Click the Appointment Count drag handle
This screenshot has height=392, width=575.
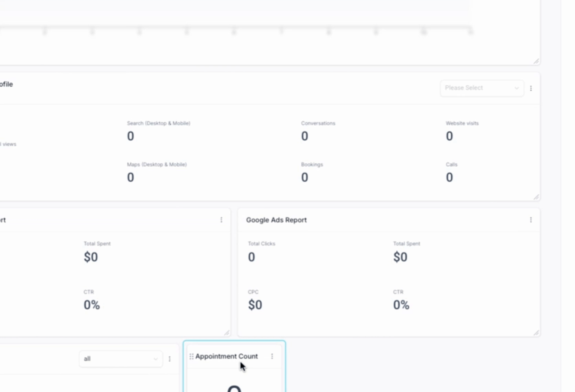point(191,356)
